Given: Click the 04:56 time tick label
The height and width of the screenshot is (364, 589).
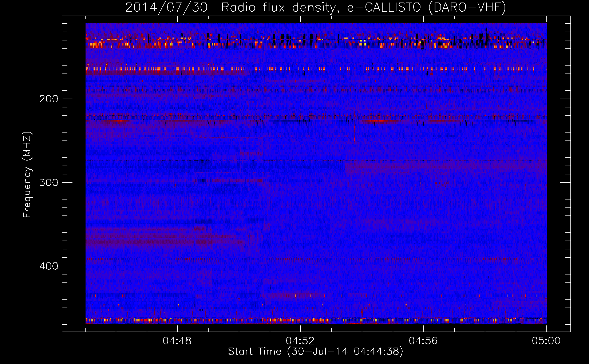Looking at the screenshot, I should tap(423, 341).
